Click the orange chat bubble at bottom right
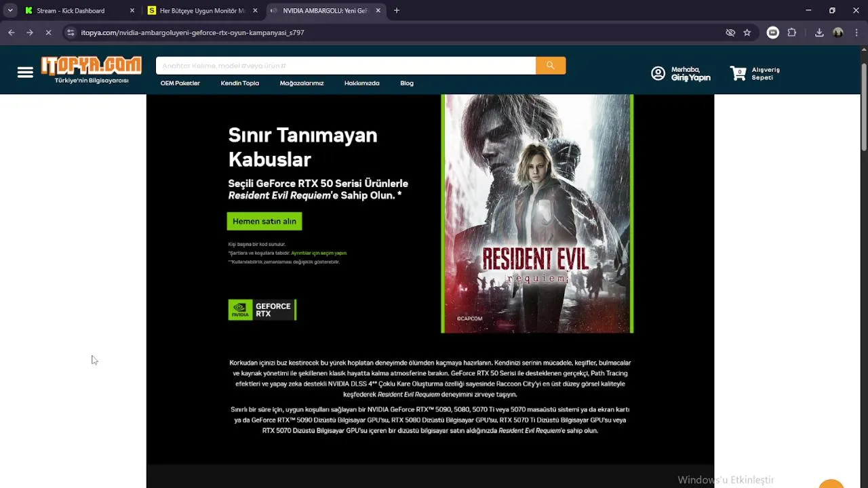 click(x=831, y=483)
